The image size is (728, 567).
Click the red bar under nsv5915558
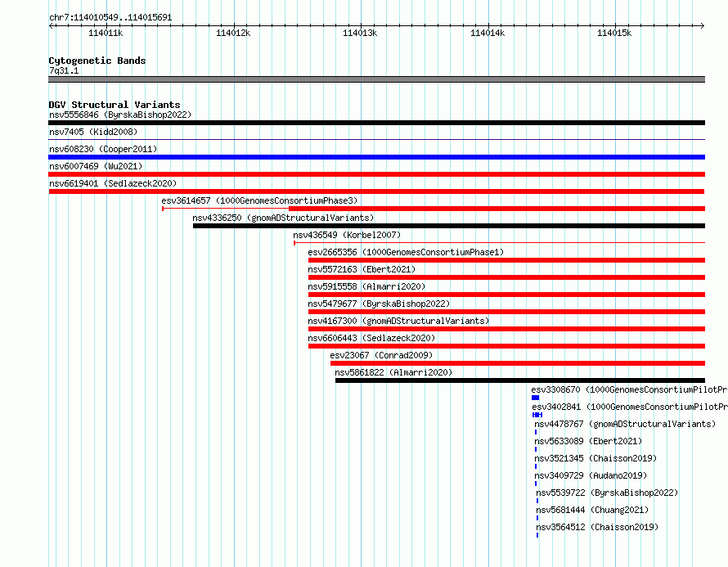pyautogui.click(x=506, y=295)
